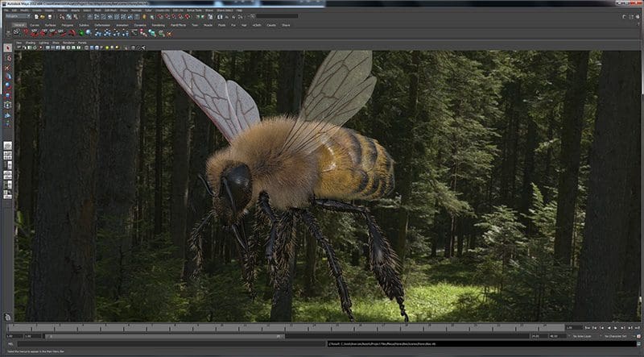Click the status line numeric input field
Image resolution: width=644 pixels, height=357 pixels.
coord(277,16)
